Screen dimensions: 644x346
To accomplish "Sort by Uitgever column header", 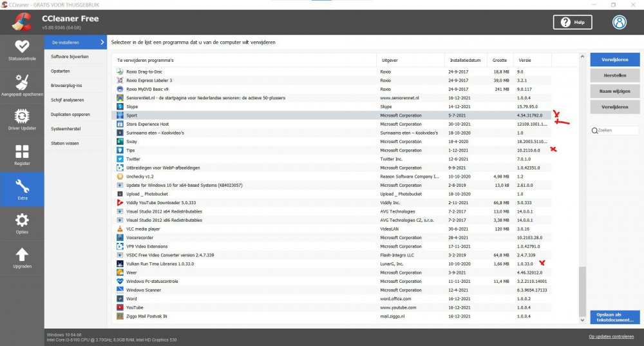I will (x=410, y=60).
